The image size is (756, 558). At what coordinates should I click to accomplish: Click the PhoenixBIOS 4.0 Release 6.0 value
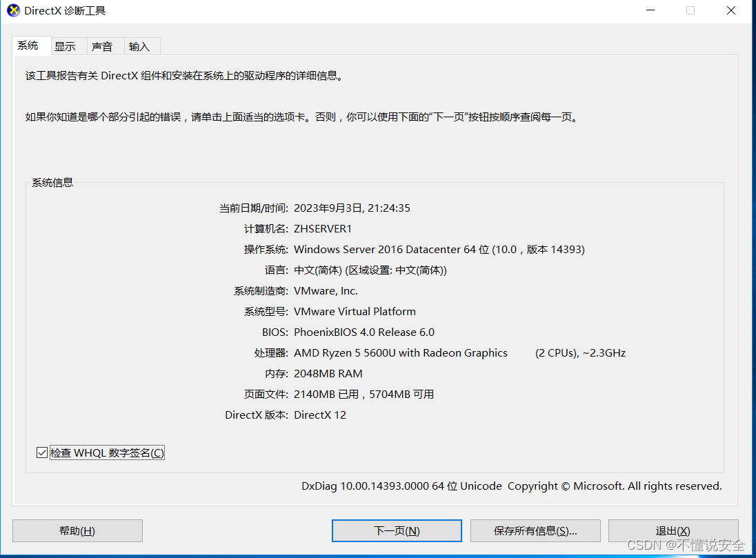click(364, 332)
